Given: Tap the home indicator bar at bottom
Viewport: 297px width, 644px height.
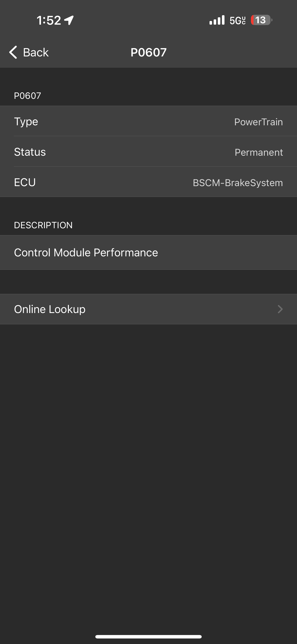Looking at the screenshot, I should pyautogui.click(x=148, y=636).
